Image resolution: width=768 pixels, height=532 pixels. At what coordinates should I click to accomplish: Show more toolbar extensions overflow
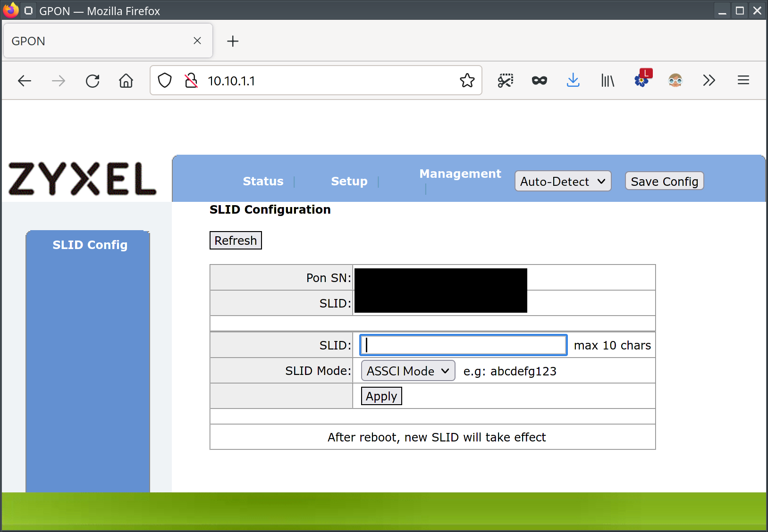(709, 81)
